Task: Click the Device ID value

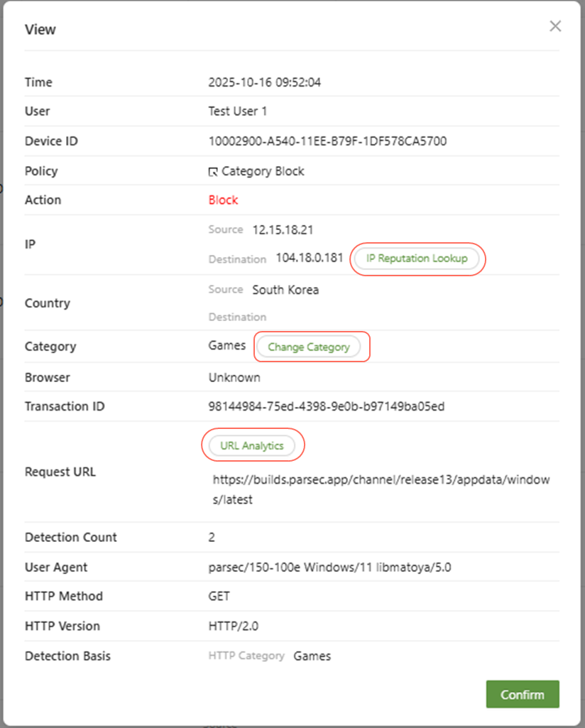Action: (x=327, y=141)
